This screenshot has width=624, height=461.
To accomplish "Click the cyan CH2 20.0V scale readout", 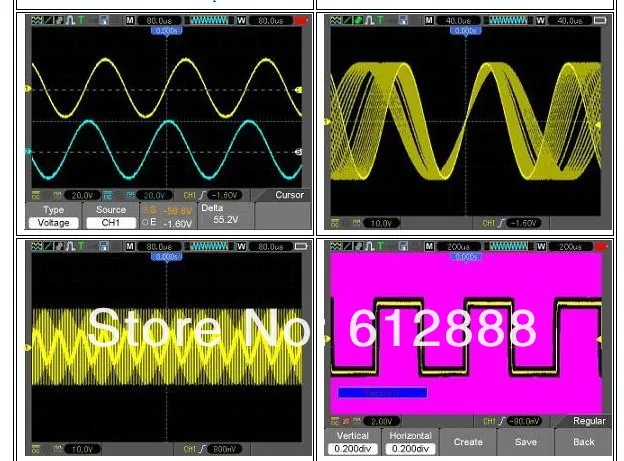I will (x=154, y=195).
